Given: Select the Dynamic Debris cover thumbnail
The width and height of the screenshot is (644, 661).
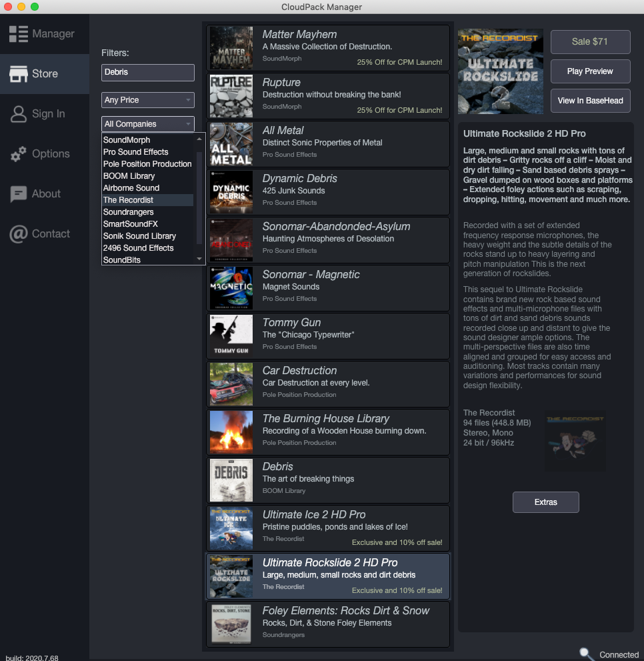Looking at the screenshot, I should [x=231, y=192].
